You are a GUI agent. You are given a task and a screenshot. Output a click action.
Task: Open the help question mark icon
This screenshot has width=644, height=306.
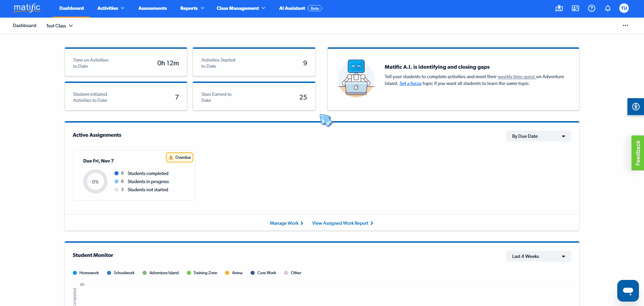592,8
